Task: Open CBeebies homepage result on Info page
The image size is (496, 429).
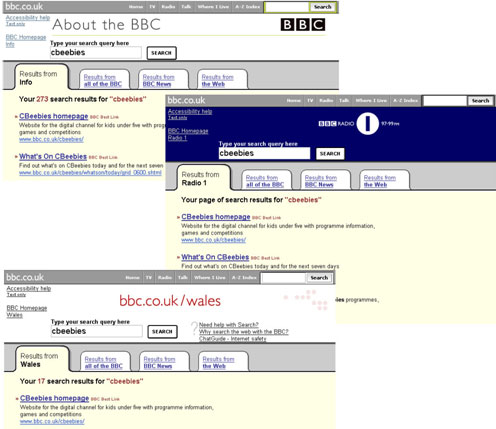Action: [54, 116]
